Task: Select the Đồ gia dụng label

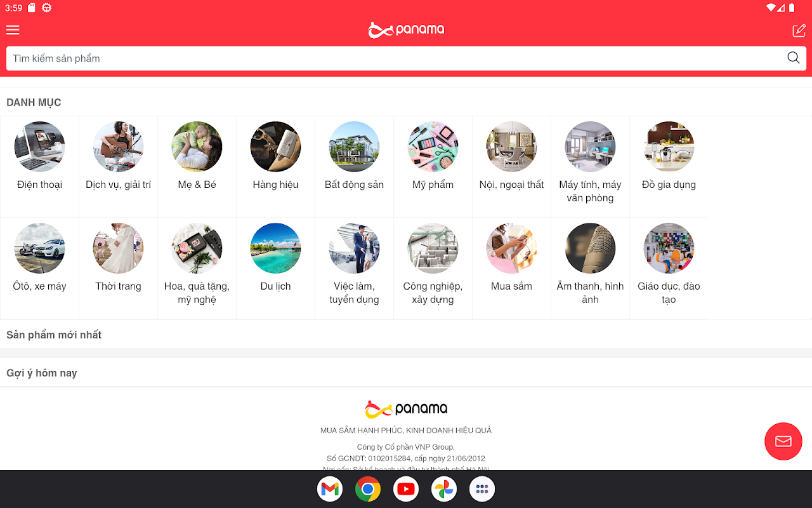Action: 669,185
